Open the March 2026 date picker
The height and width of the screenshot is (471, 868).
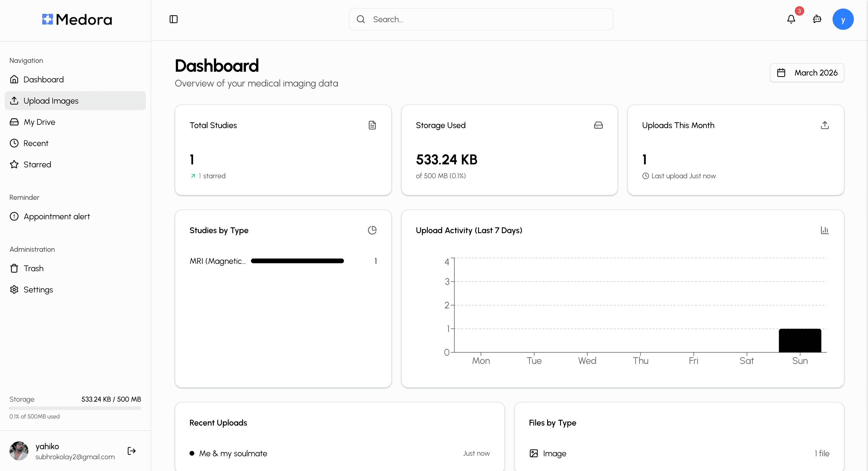[807, 73]
